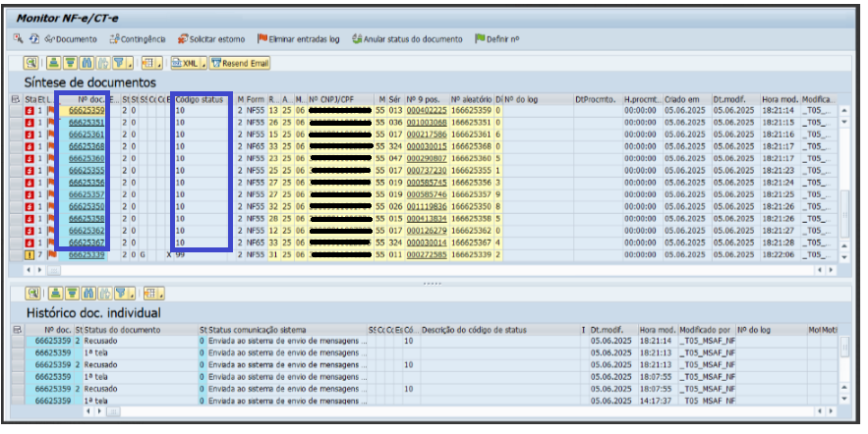Select row selector for document 66625359 in Síntese table
Screen dimensions: 868x434
pyautogui.click(x=16, y=111)
